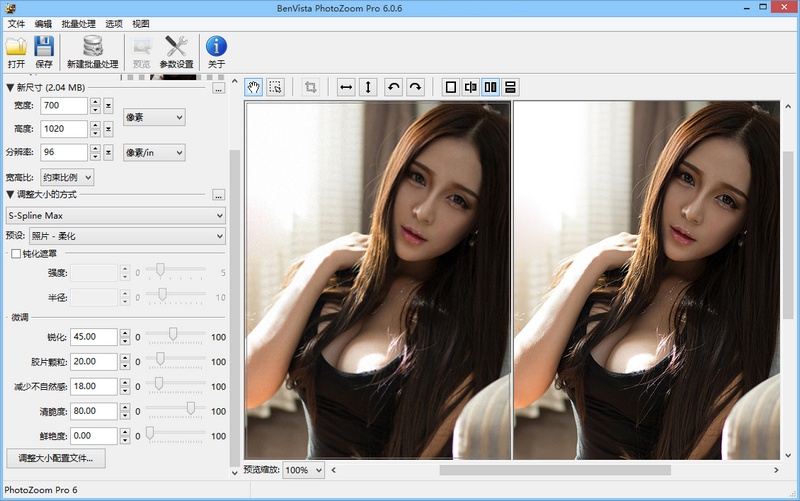Click the resize profiles (调整大小配置文件) button
This screenshot has height=501, width=800.
click(56, 459)
